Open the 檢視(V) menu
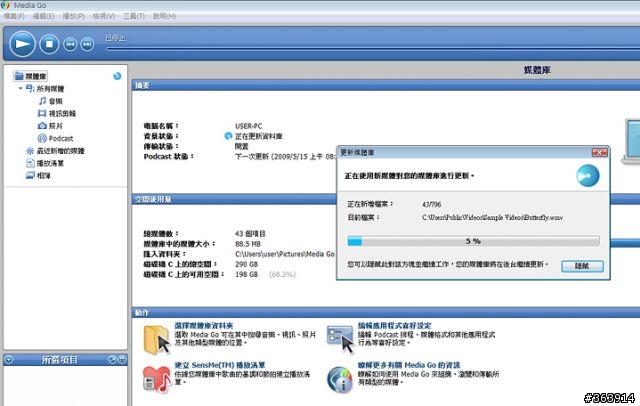The image size is (640, 406). coord(104,16)
